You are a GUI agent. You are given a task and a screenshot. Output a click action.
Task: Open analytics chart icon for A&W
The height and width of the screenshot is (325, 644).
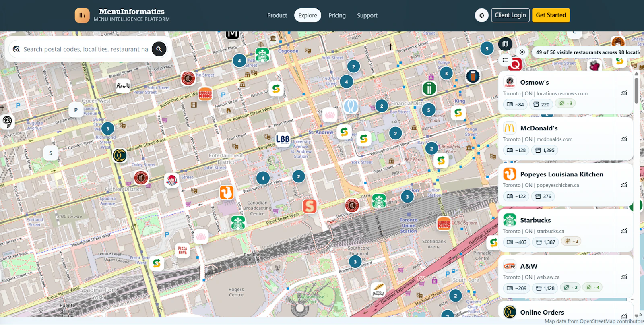(624, 277)
